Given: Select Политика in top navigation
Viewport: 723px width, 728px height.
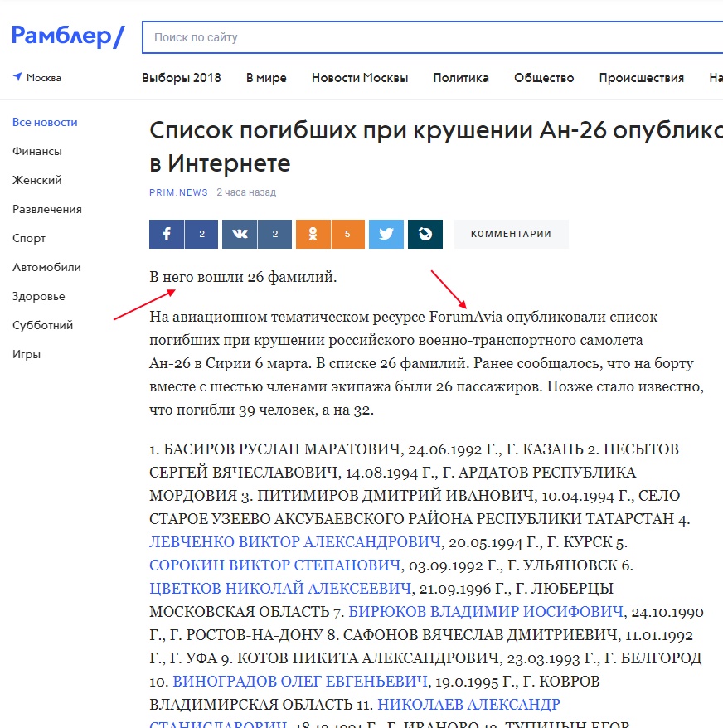Looking at the screenshot, I should [461, 78].
